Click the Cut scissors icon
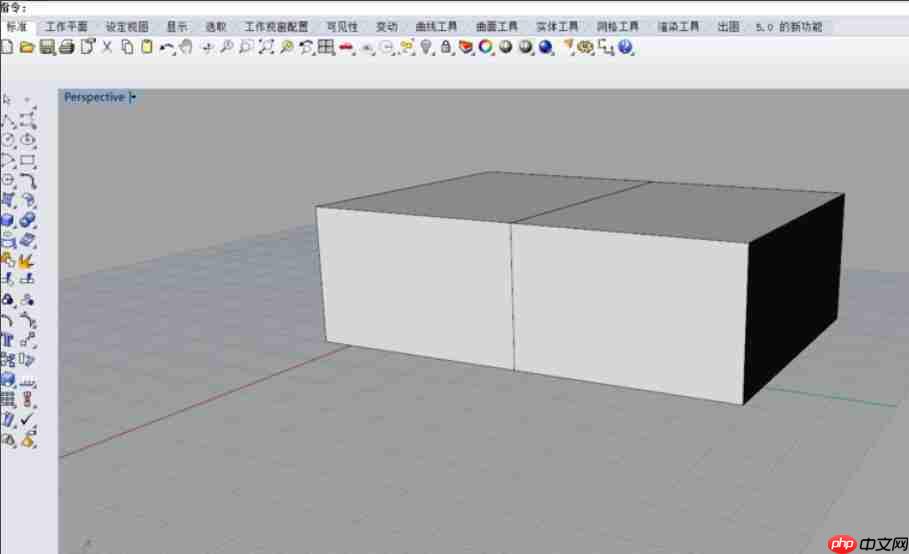The image size is (909, 554). click(107, 47)
